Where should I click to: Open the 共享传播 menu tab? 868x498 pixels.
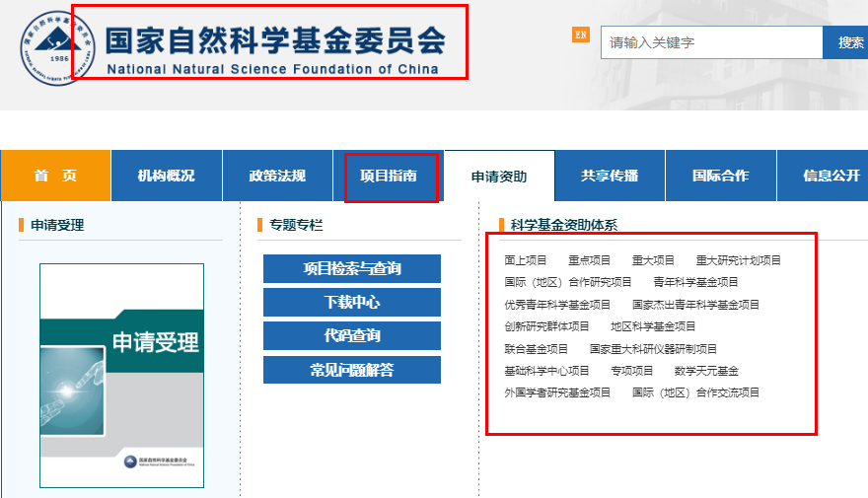[x=610, y=176]
